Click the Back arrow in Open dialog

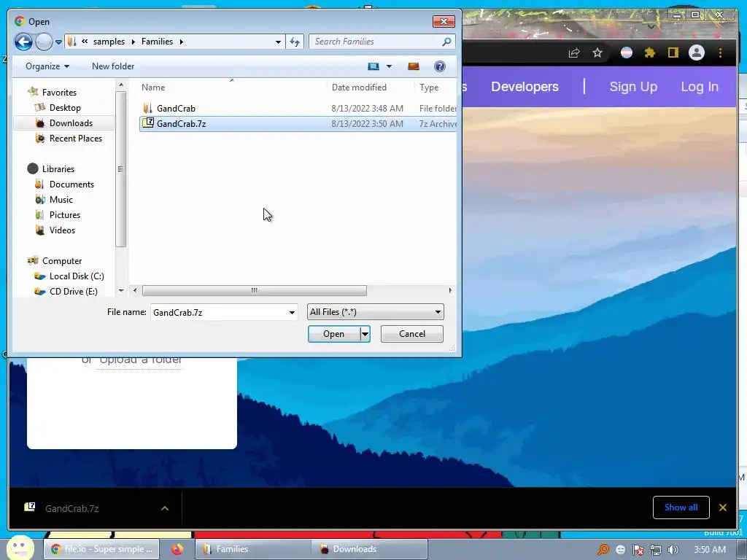tap(23, 42)
